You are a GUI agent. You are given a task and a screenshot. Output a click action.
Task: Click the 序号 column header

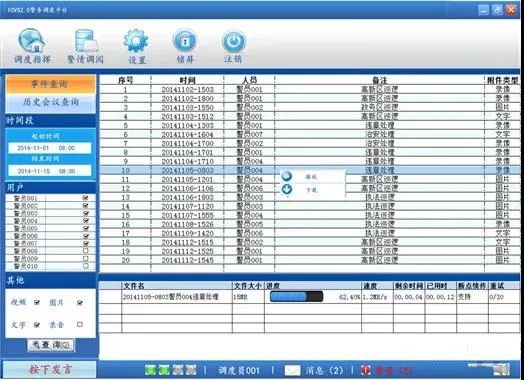(125, 80)
